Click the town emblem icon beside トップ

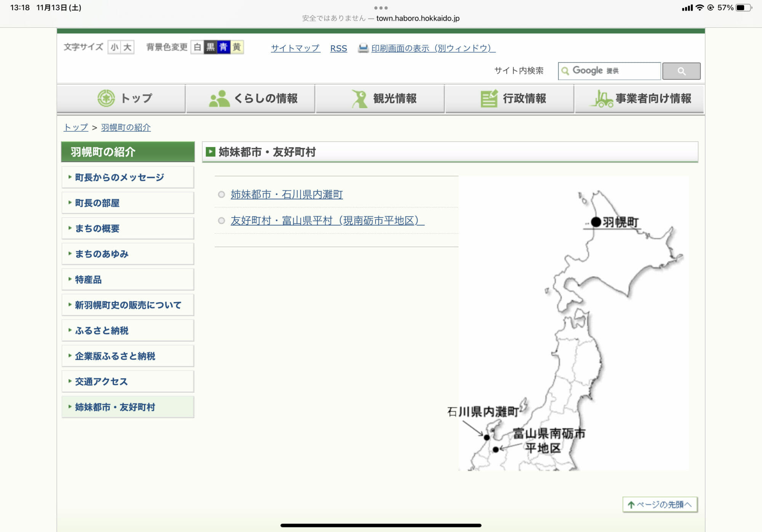[106, 98]
